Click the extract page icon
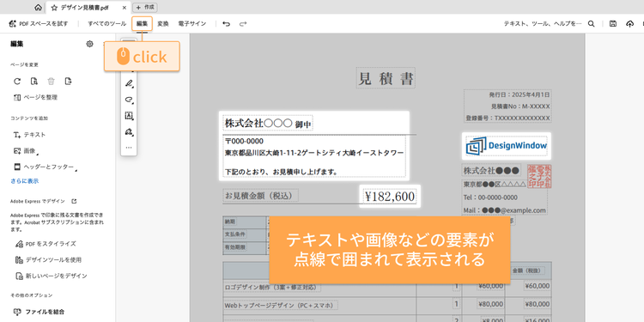The image size is (644, 322). point(68,81)
